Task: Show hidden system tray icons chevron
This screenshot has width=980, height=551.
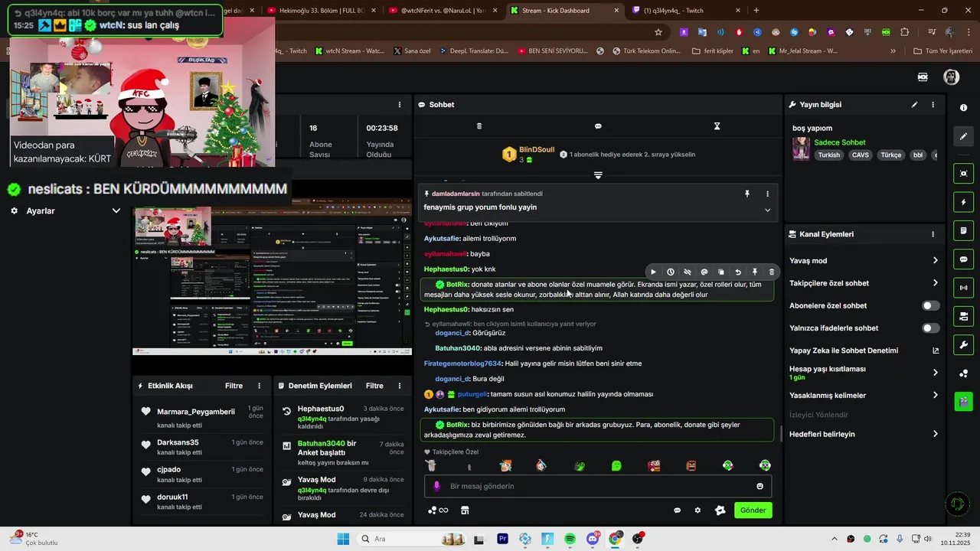Action: pyautogui.click(x=834, y=539)
